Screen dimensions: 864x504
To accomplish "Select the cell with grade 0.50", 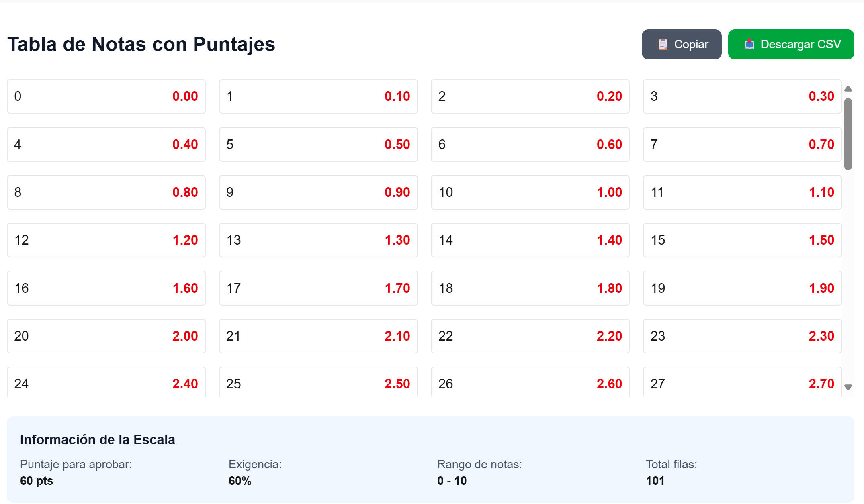I will 318,145.
